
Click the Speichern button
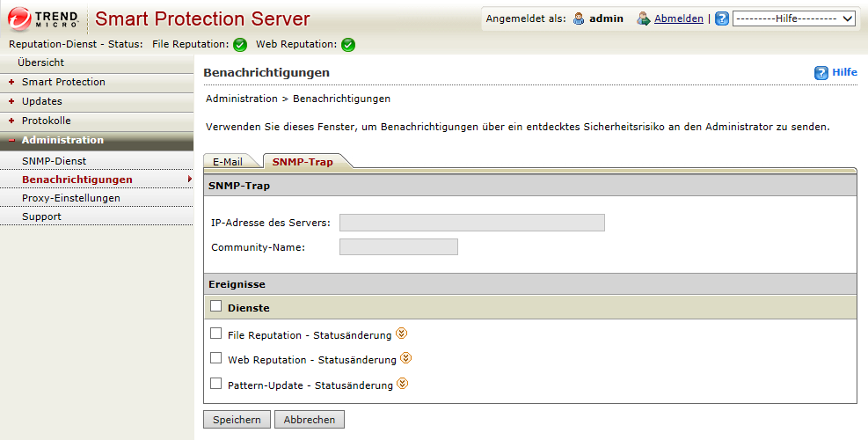237,420
